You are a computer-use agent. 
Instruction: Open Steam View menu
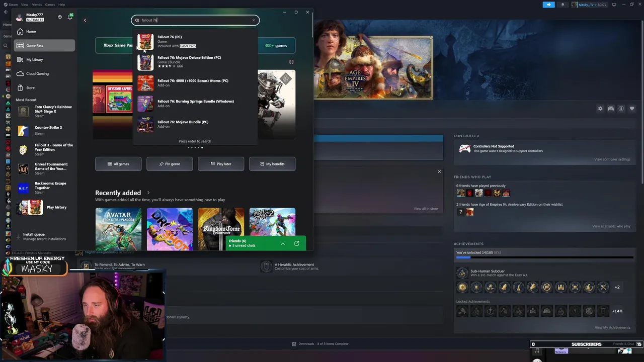(24, 5)
